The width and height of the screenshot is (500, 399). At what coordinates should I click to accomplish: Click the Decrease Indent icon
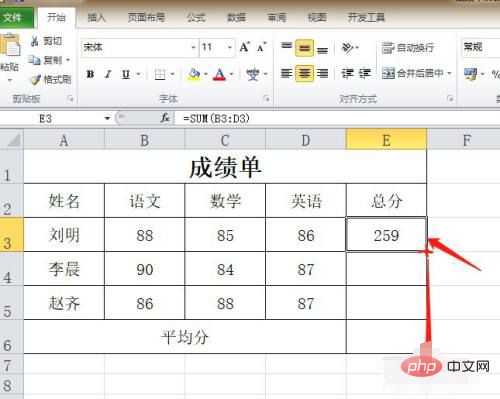pyautogui.click(x=347, y=73)
